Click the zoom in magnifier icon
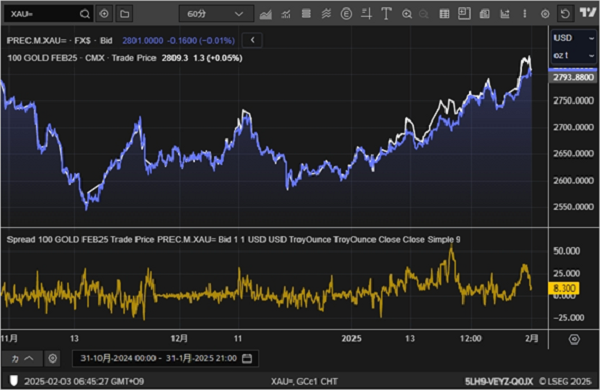Screen dimensions: 600x390 [407, 14]
